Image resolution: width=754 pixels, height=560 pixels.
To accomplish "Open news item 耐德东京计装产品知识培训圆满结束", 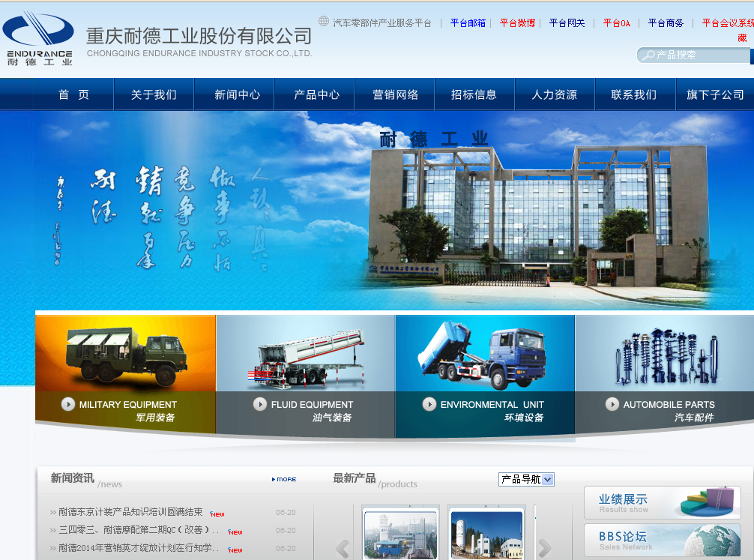I will 130,512.
